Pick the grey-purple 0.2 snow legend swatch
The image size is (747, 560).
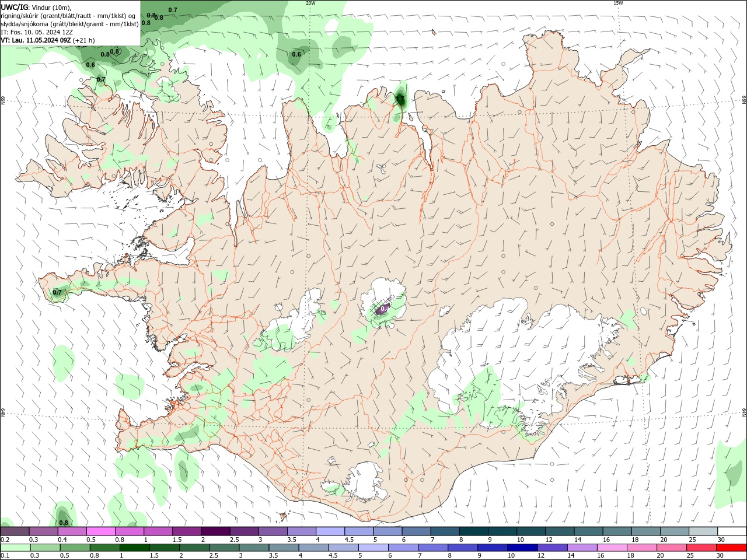(15, 531)
